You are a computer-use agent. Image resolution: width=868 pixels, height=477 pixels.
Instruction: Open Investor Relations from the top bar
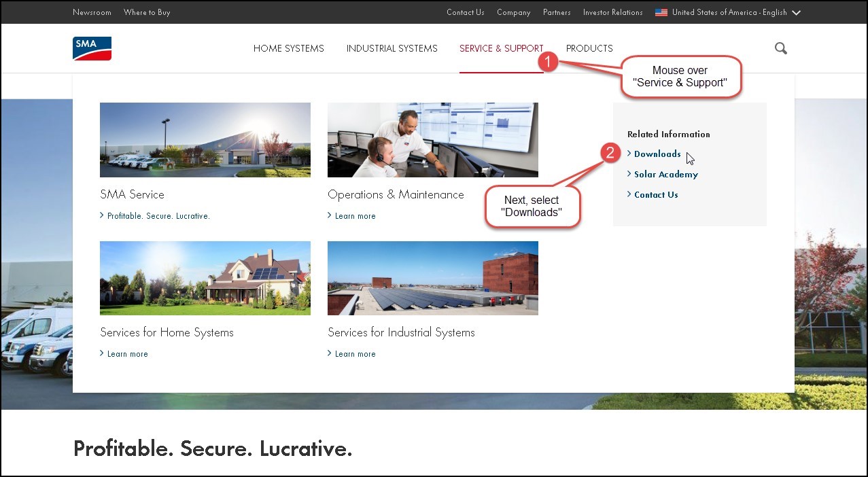[612, 12]
